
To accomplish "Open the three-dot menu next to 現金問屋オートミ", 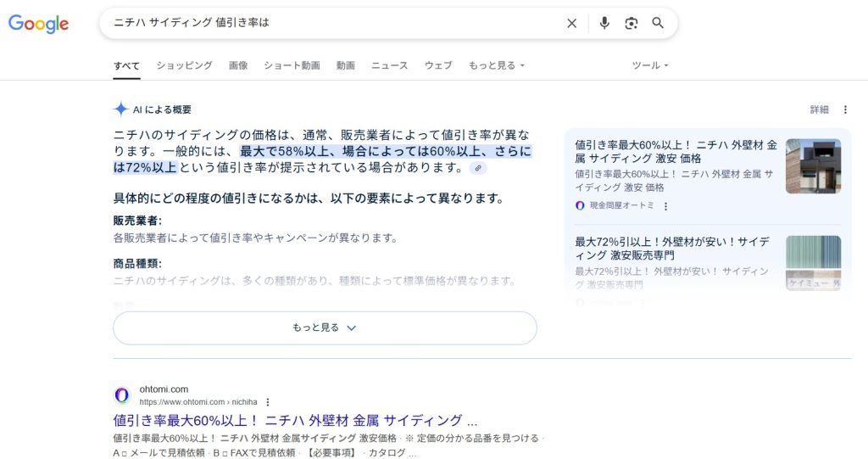I will (665, 206).
